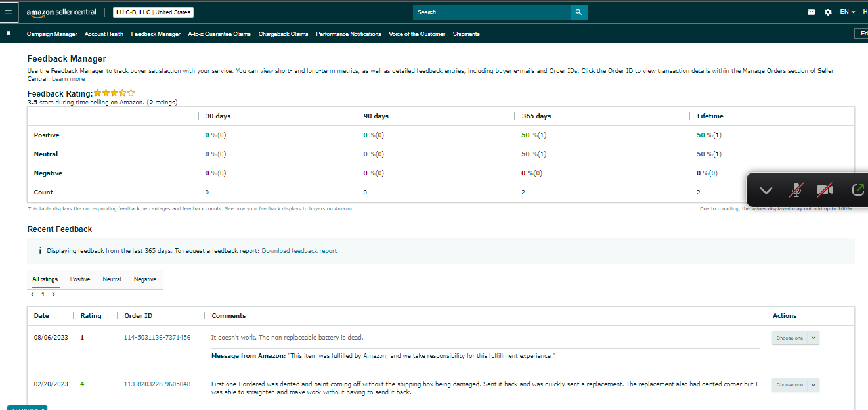
Task: Open Shipments menu item
Action: click(466, 34)
